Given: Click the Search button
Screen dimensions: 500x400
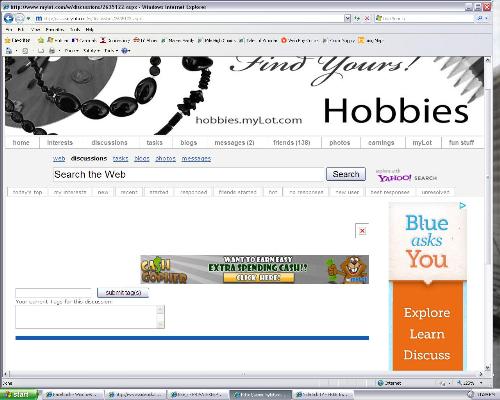Looking at the screenshot, I should [346, 174].
